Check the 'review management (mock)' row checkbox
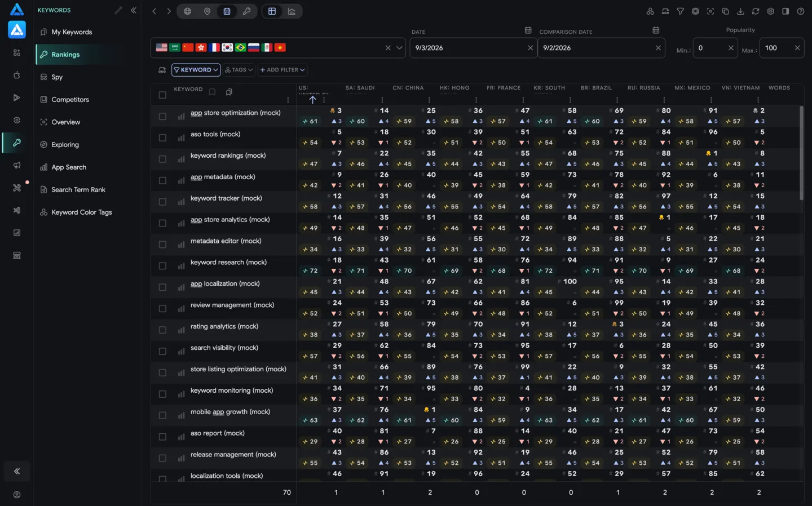The image size is (812, 506). click(162, 308)
